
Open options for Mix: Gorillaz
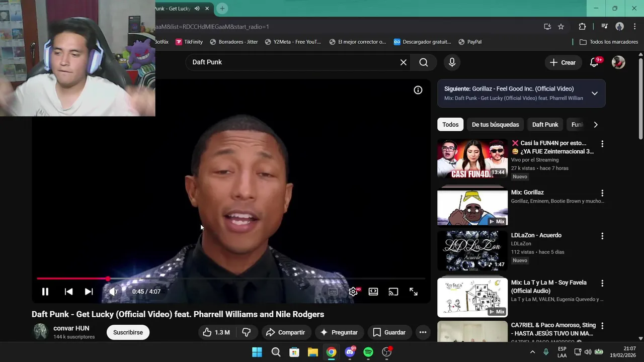602,193
